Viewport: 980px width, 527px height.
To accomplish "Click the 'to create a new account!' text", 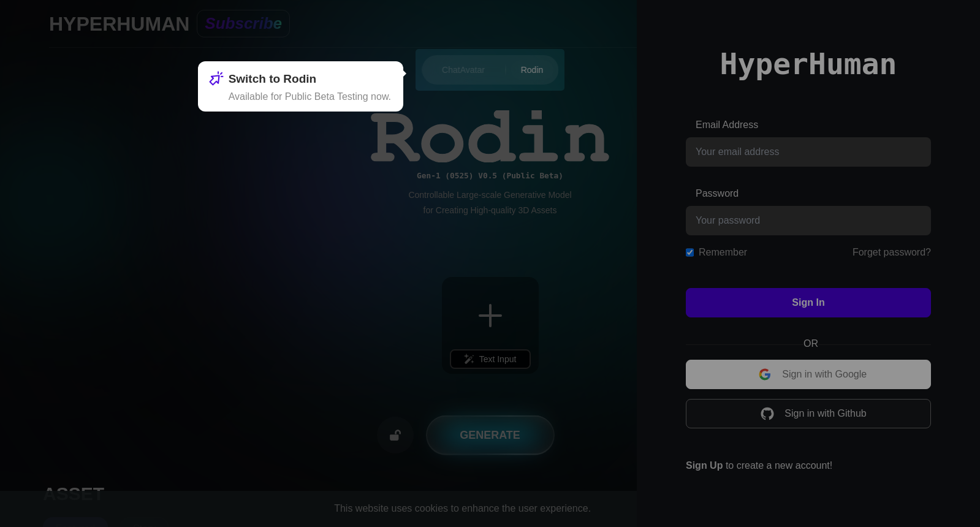I will pos(779,466).
